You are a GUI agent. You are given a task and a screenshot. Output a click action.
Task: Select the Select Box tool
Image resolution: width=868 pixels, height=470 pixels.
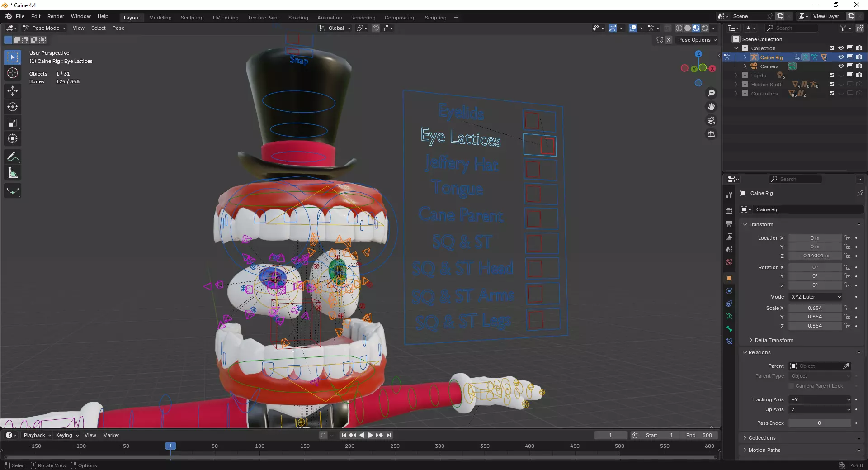click(13, 57)
